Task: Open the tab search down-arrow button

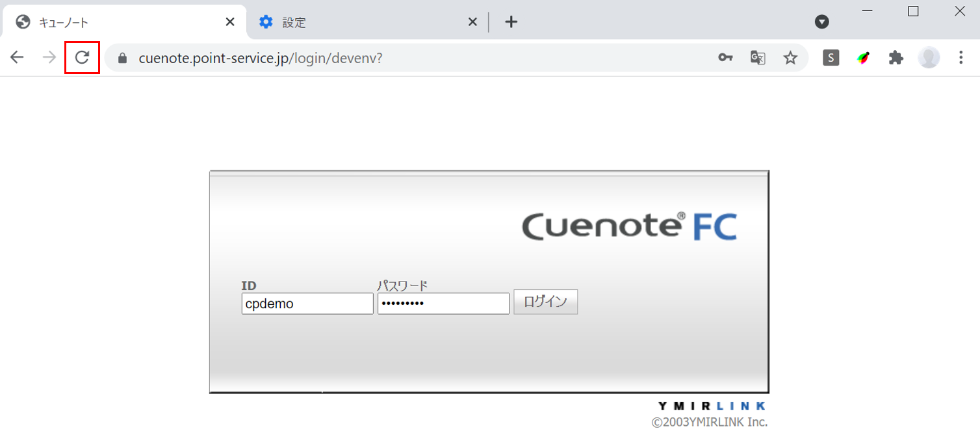Action: [x=822, y=21]
